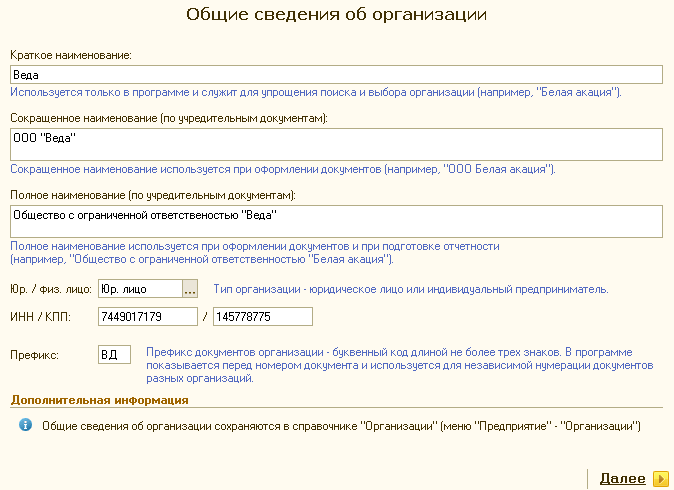Select the Юр. лицо type field
This screenshot has width=674, height=490.
141,289
